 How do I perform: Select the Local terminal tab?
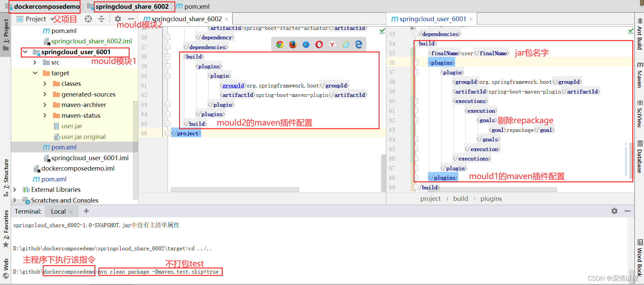click(x=58, y=211)
